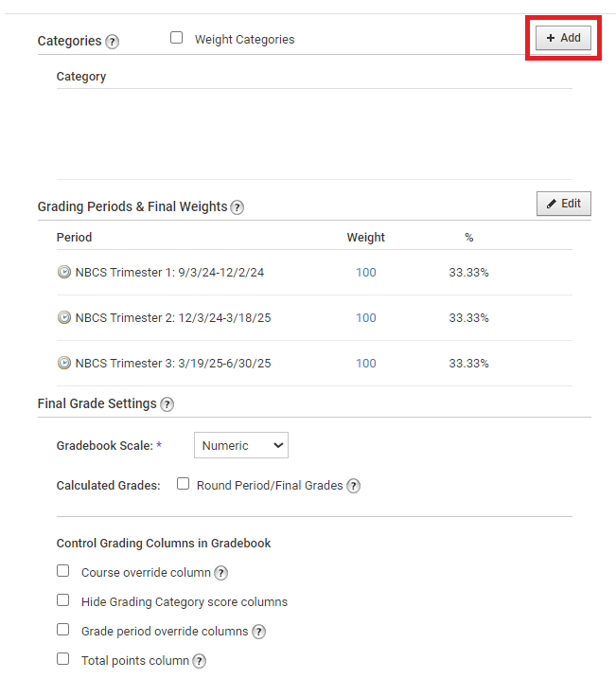Edit grading periods and final weights
This screenshot has height=679, width=616.
(564, 204)
